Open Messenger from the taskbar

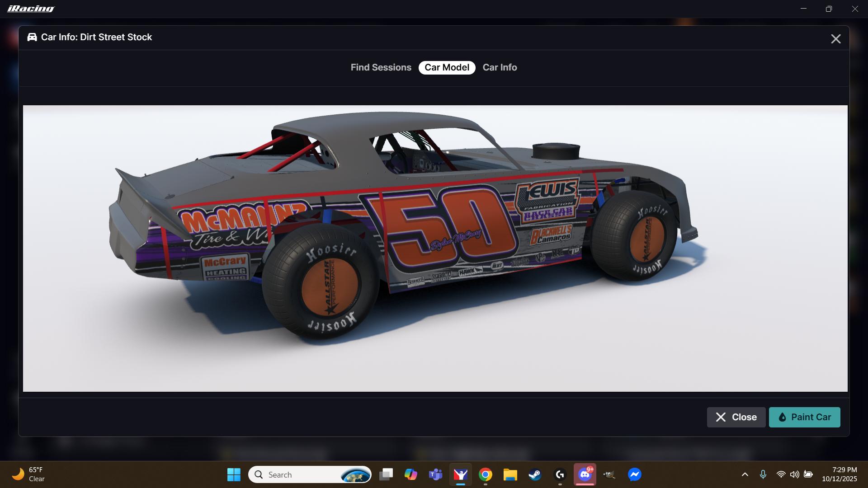coord(634,474)
